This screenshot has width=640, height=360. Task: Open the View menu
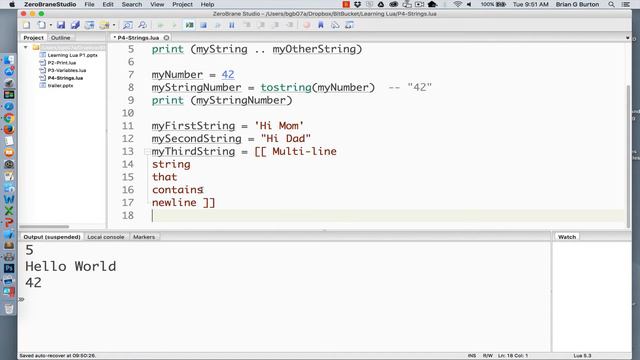click(157, 4)
